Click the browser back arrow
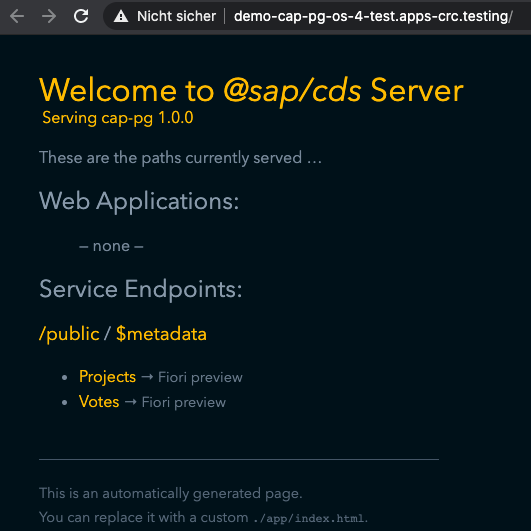Viewport: 531px width, 531px height. coord(17,16)
